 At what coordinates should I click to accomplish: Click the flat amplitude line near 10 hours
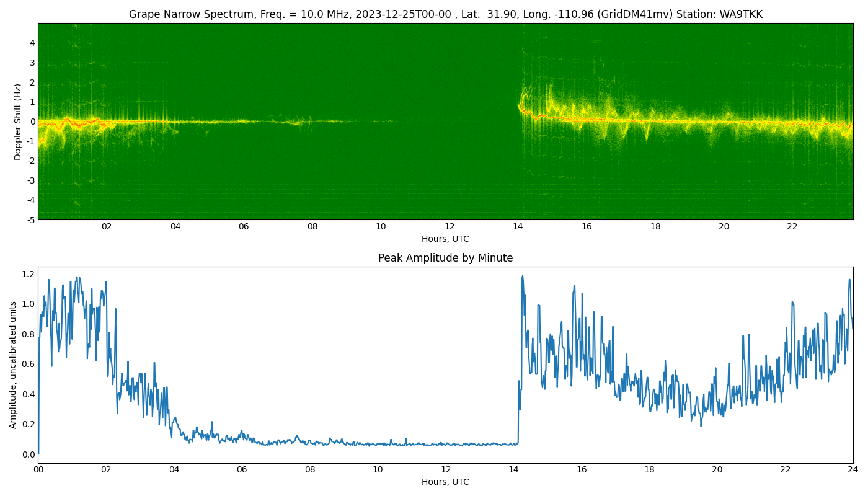(x=378, y=444)
